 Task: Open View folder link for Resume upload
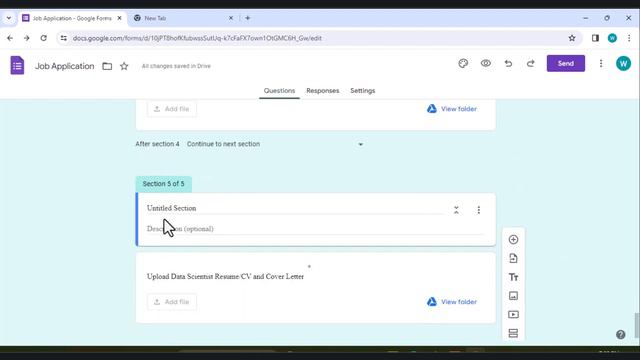452,302
